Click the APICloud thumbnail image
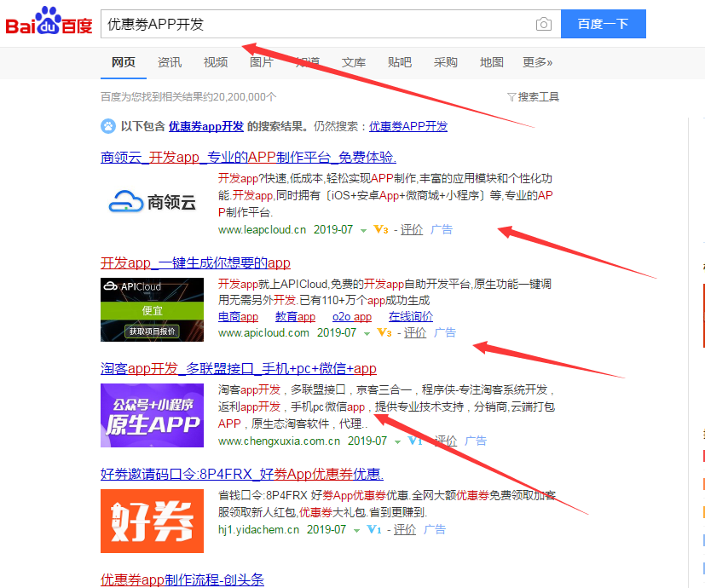 point(152,309)
